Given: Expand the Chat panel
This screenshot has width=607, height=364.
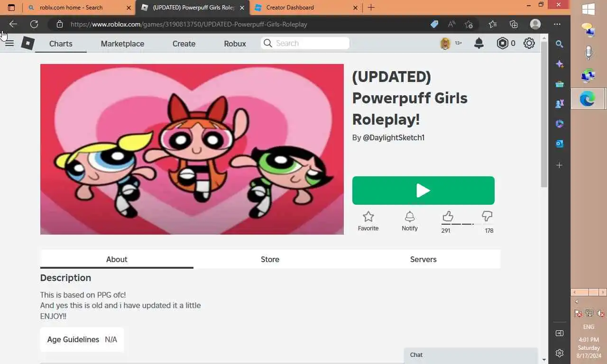Looking at the screenshot, I should (471, 355).
